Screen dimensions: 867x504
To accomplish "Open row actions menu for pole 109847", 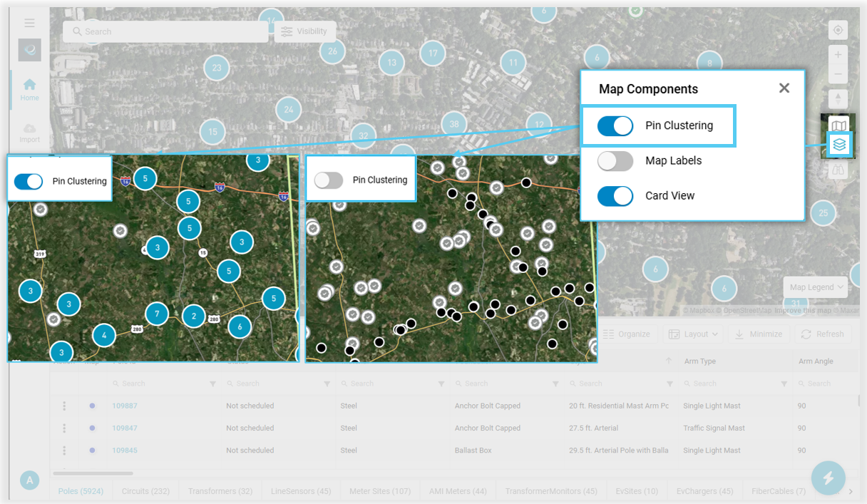I will click(64, 428).
